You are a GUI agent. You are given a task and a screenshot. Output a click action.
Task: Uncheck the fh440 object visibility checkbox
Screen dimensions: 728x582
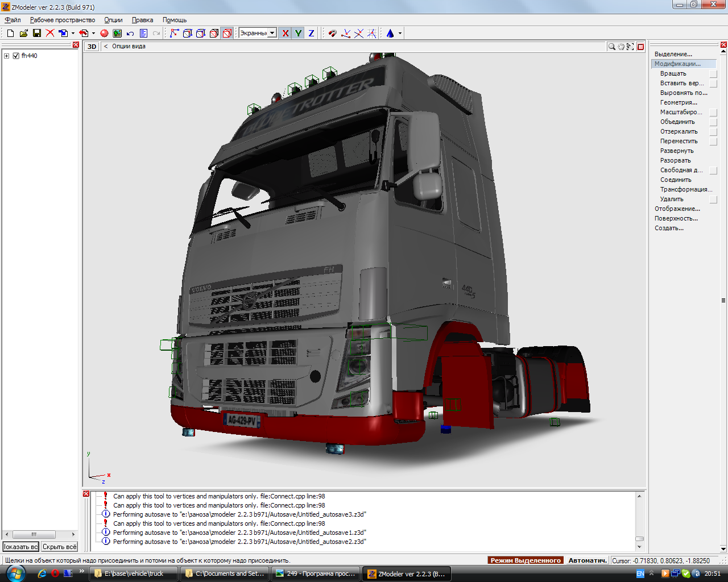coord(16,56)
